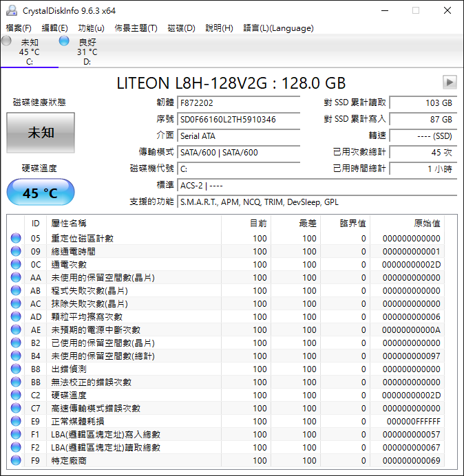Click the 原始值 column header

(407, 224)
